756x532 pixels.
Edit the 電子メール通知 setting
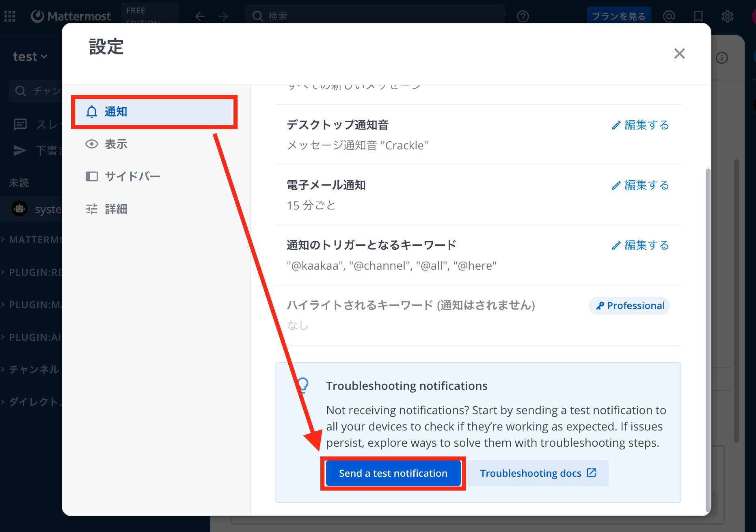[641, 185]
